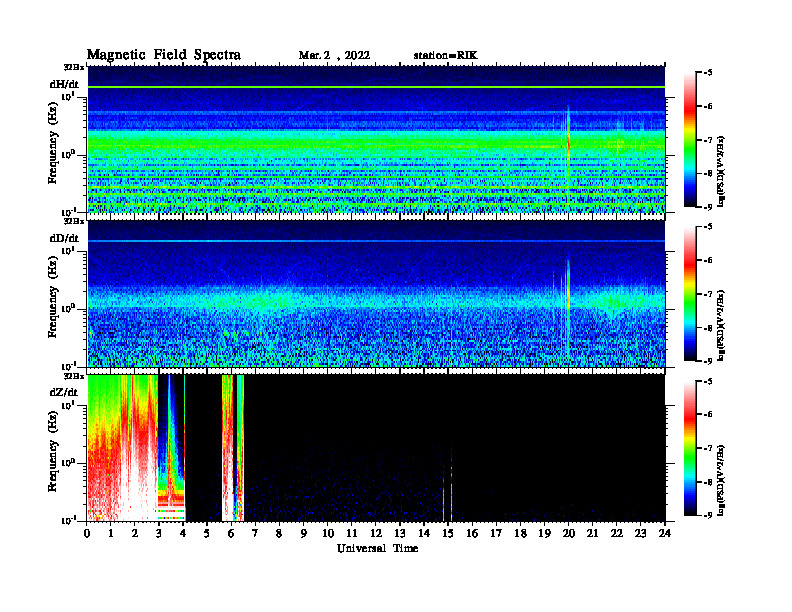Click hour 8 on the time axis
The height and width of the screenshot is (612, 792).
pyautogui.click(x=280, y=533)
